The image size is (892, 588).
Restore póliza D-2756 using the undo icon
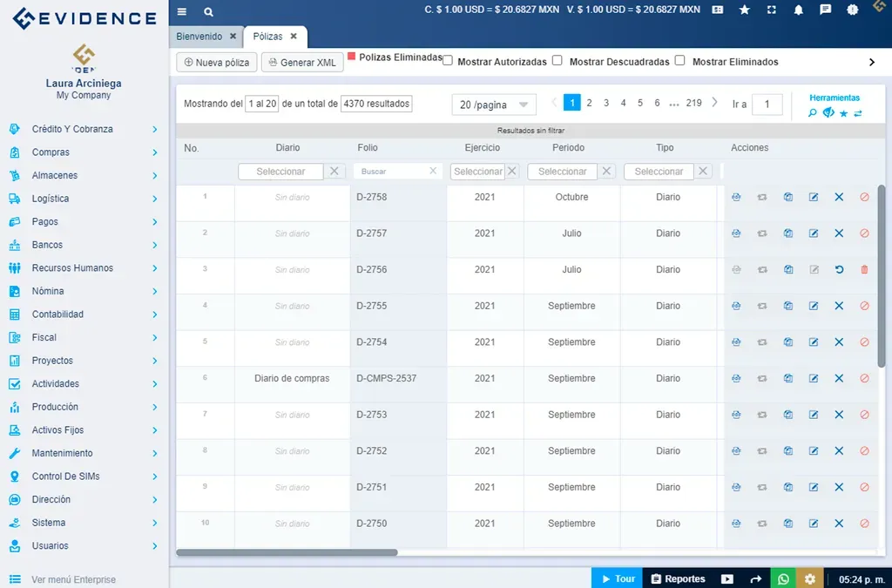coord(839,270)
